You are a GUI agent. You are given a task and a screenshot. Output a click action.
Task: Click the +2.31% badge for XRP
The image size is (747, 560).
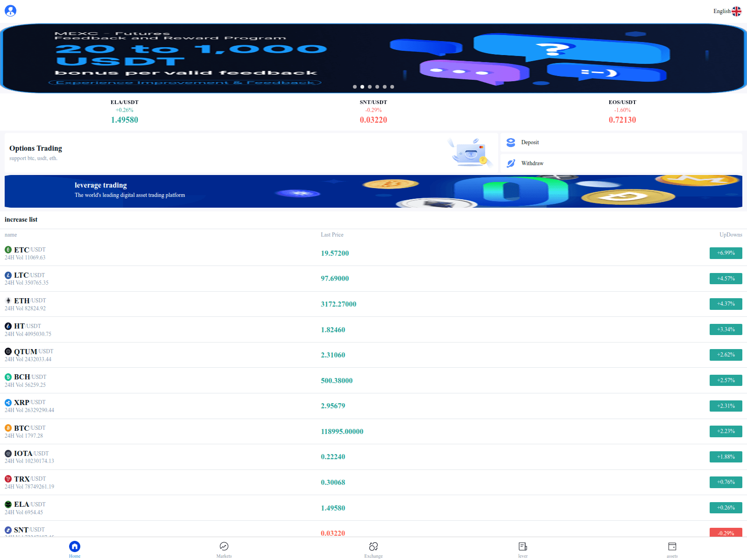click(x=726, y=406)
